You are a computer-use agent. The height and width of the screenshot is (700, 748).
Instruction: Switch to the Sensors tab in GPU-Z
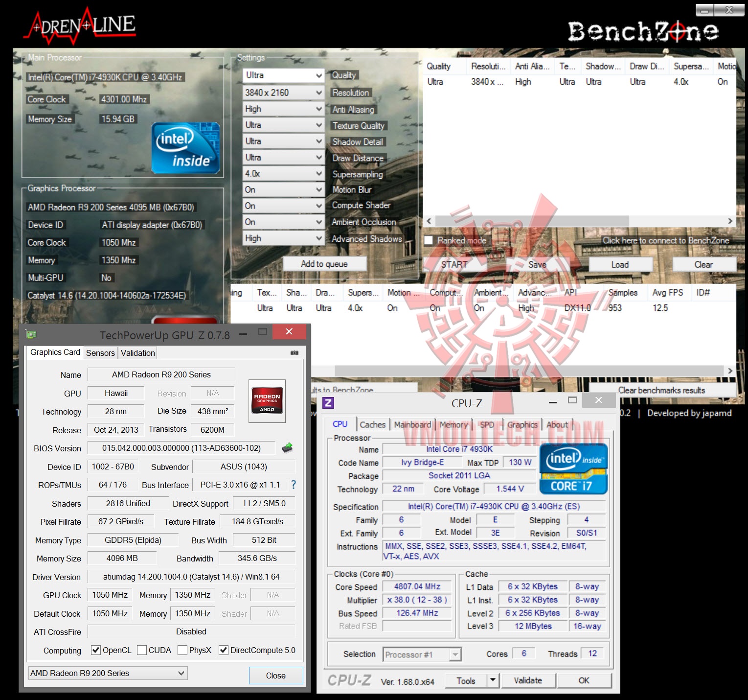100,353
